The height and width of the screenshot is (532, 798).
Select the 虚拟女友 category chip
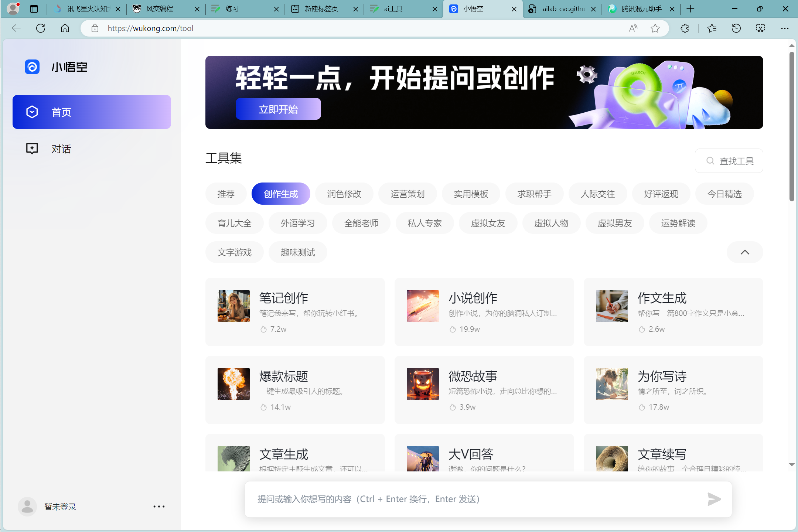coord(488,223)
